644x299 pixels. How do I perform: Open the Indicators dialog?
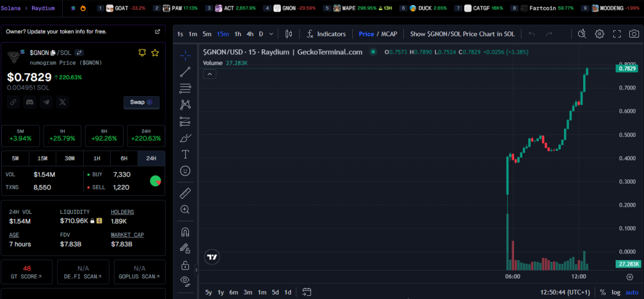coord(326,34)
